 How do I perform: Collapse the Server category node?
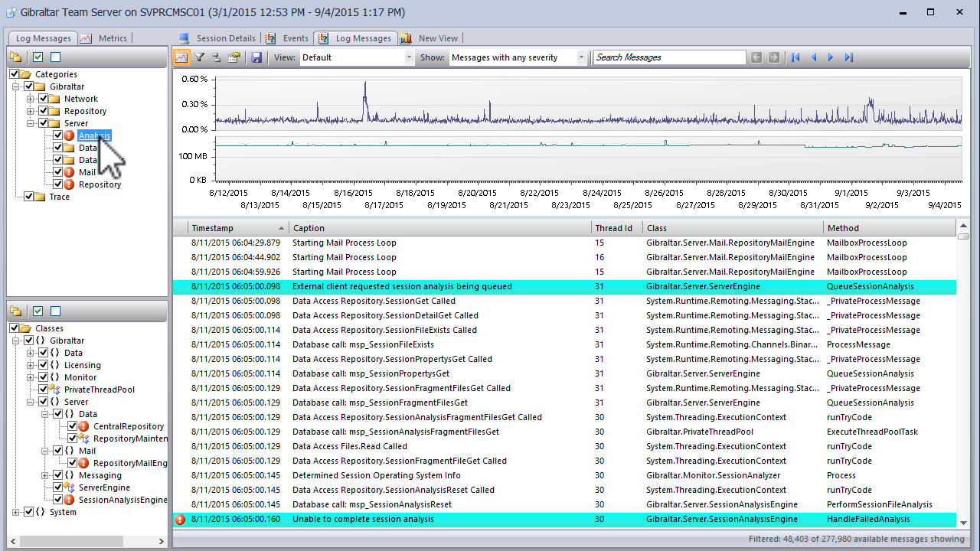pos(31,123)
